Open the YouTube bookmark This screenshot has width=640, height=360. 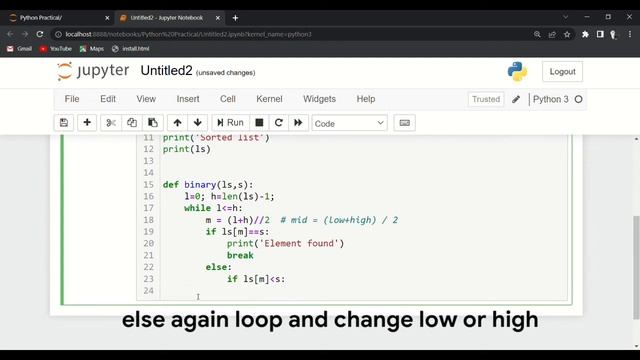coord(56,49)
